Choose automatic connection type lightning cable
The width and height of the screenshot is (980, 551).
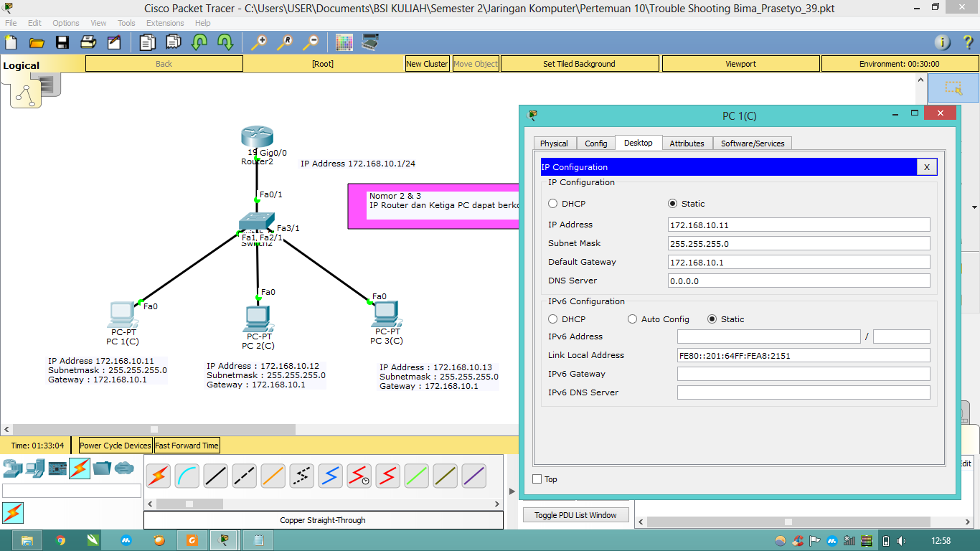(159, 476)
